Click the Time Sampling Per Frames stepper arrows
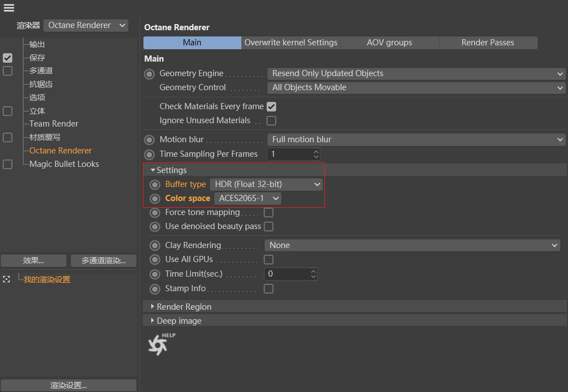This screenshot has width=568, height=392. coord(316,155)
